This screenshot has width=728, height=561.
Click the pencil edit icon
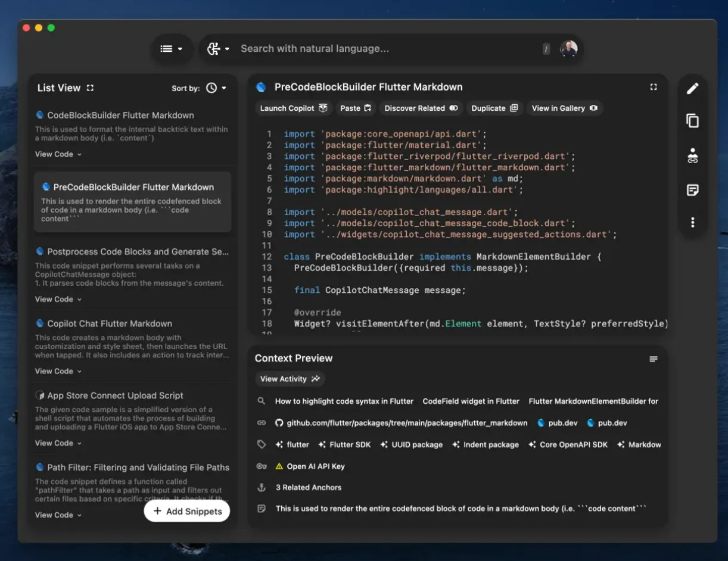coord(692,89)
